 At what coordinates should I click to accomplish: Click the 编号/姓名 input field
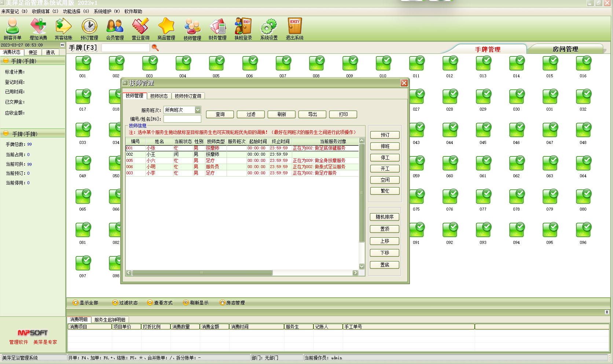182,119
